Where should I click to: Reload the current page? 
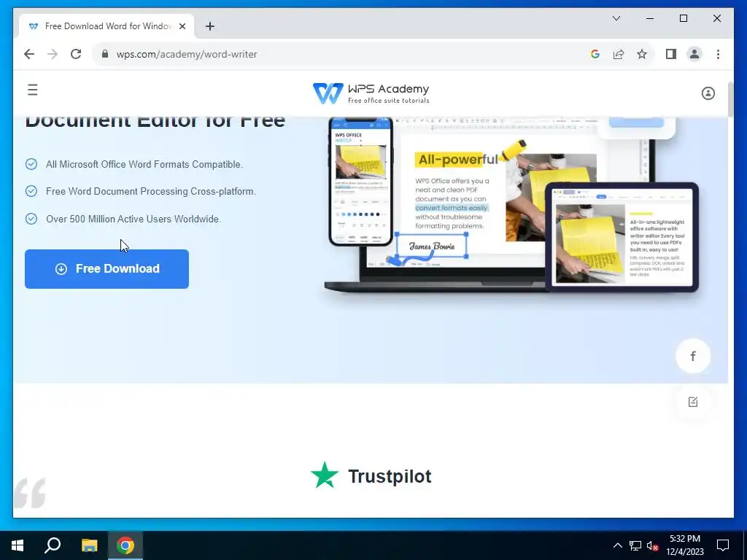76,54
